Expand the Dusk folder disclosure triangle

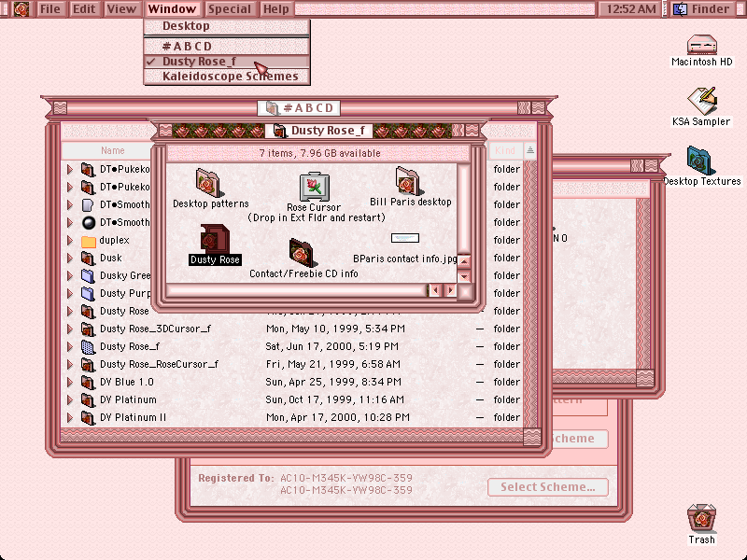70,259
